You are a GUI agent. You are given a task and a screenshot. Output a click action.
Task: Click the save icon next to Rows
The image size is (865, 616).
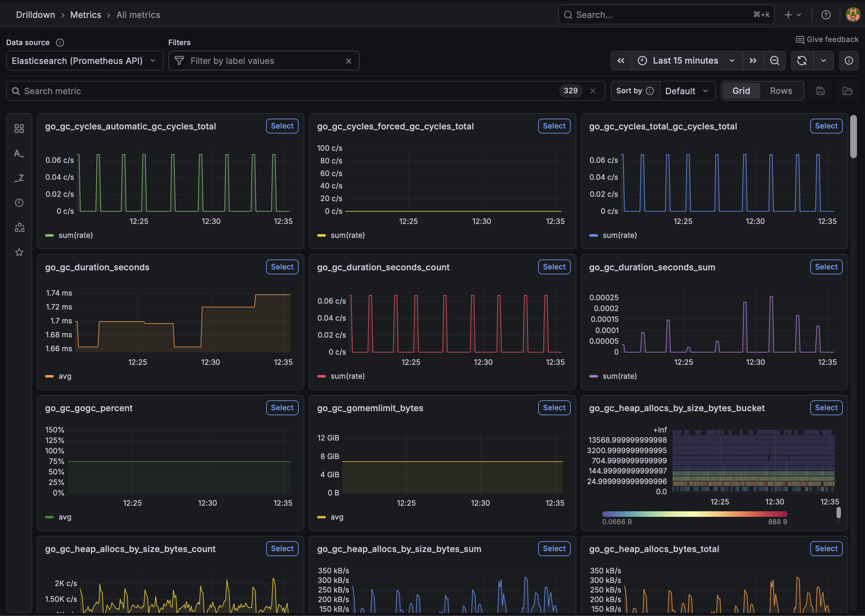pyautogui.click(x=820, y=91)
